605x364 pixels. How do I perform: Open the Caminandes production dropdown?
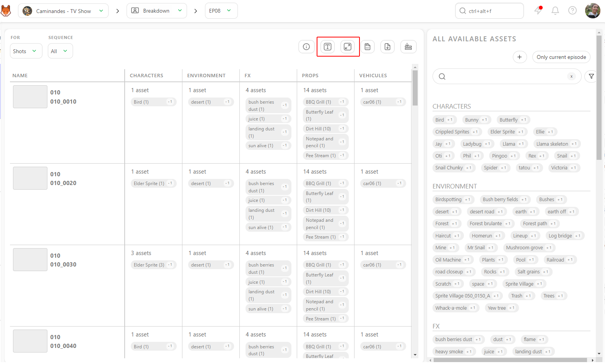(63, 11)
